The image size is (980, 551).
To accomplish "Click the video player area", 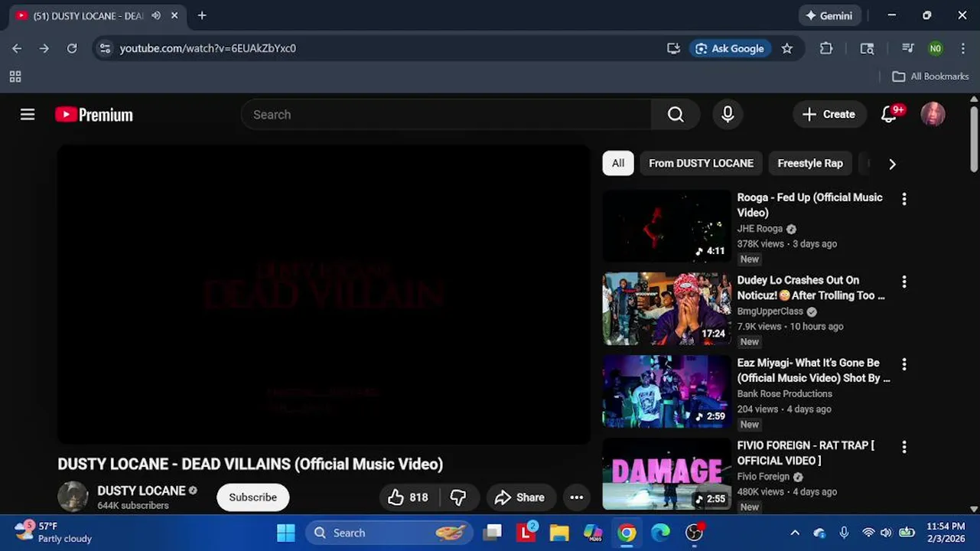I will click(x=324, y=295).
